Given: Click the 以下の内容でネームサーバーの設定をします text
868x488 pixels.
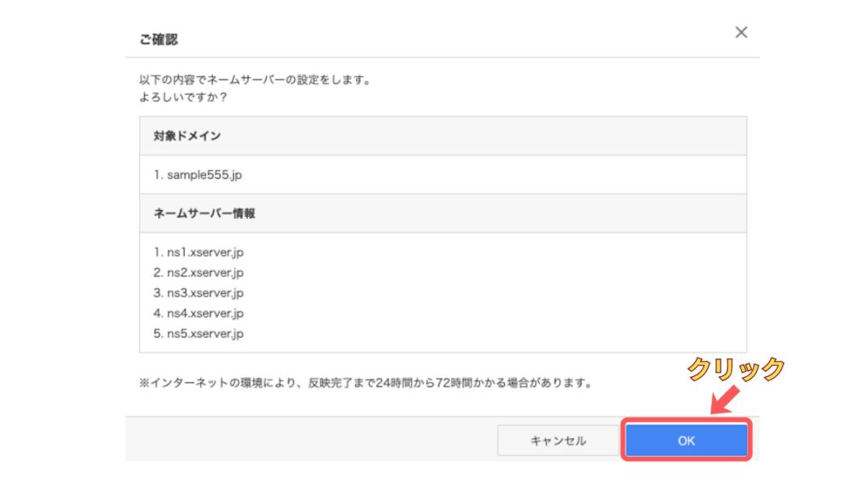Looking at the screenshot, I should coord(255,80).
